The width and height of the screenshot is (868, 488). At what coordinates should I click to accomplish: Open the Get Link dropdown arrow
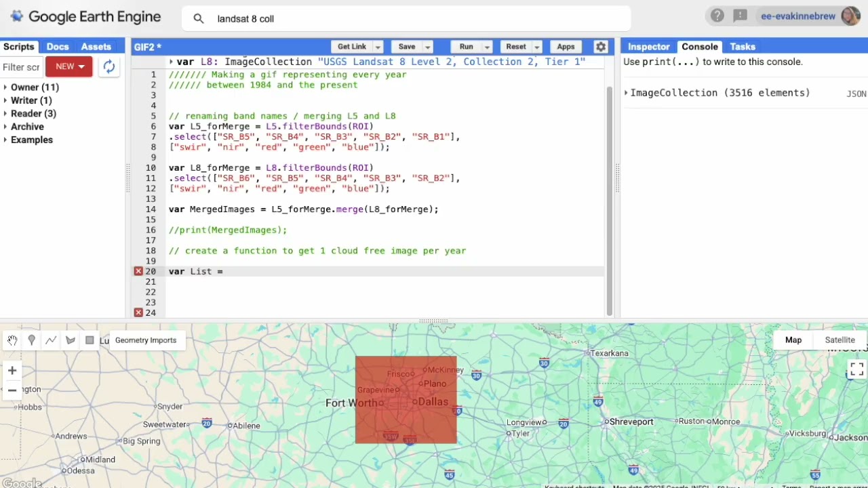click(378, 47)
